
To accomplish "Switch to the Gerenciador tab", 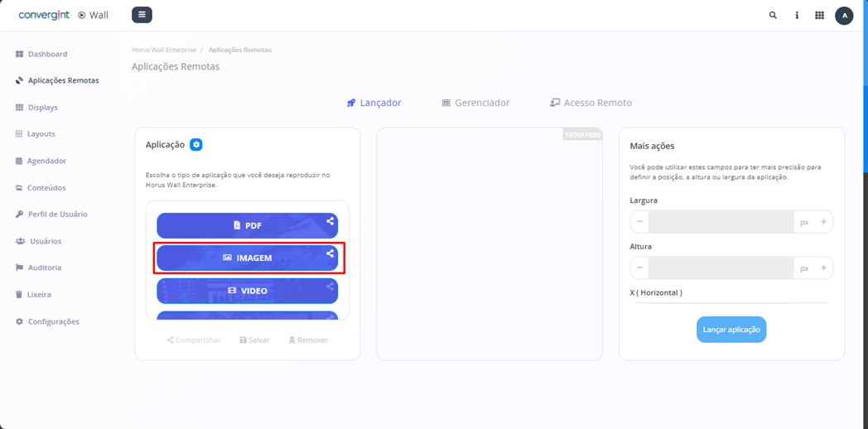I will click(x=475, y=103).
